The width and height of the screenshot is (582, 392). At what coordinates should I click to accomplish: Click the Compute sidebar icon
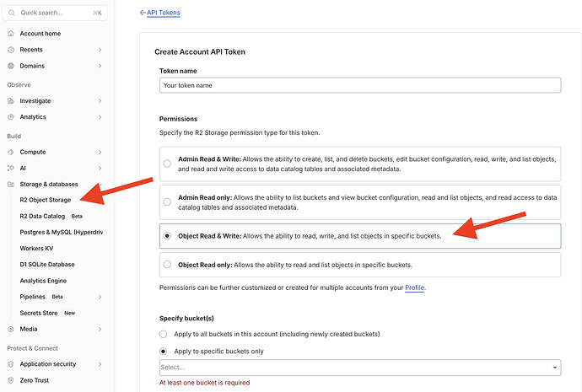coord(11,152)
